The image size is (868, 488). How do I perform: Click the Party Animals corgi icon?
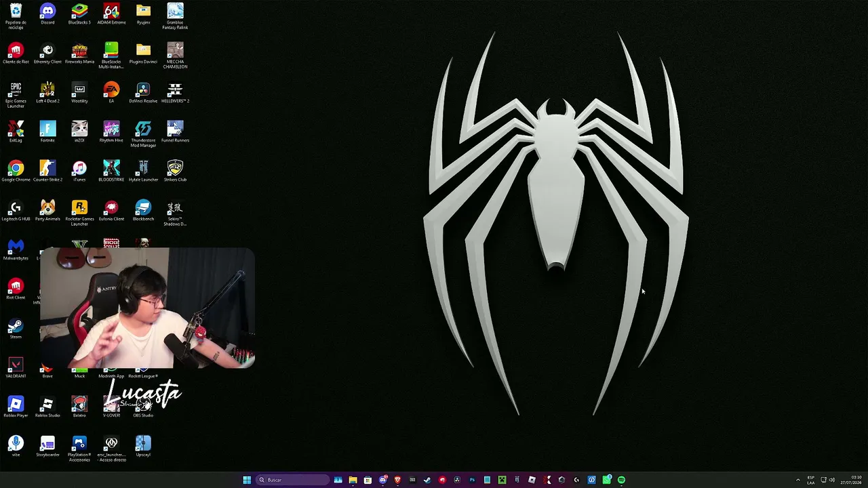(x=47, y=211)
